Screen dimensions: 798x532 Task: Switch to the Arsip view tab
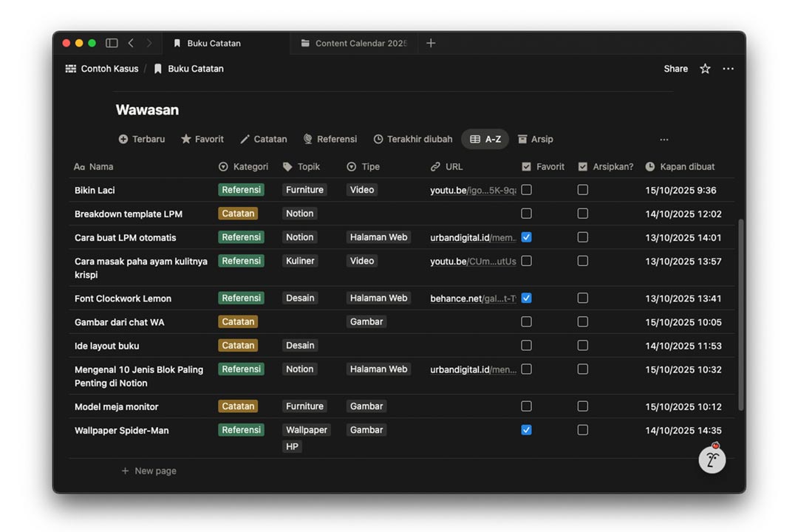click(x=535, y=139)
